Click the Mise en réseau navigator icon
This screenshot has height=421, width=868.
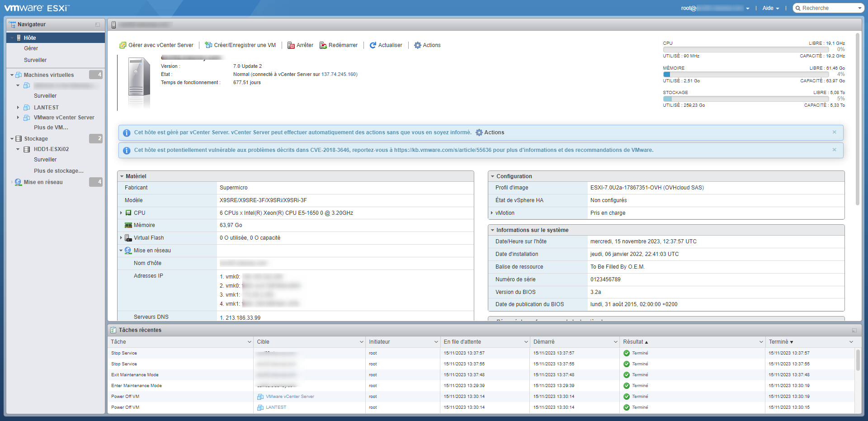18,182
